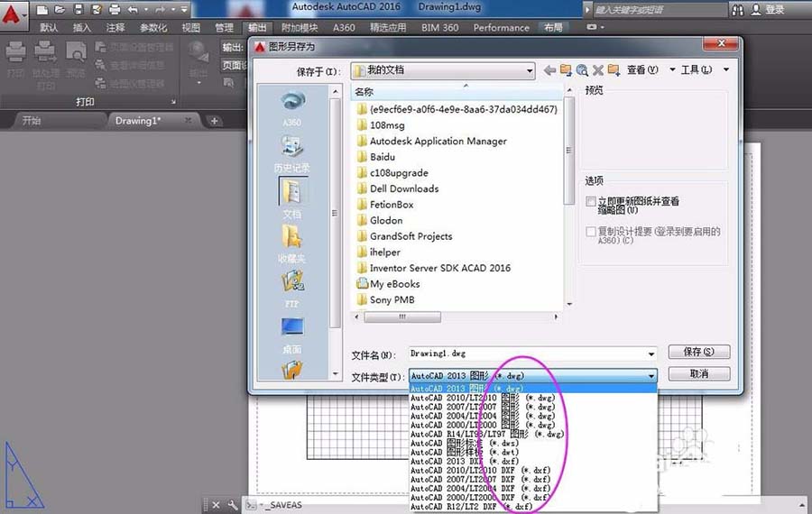Click the Open file icon in quick access toolbar
This screenshot has height=514, width=812.
coord(60,9)
